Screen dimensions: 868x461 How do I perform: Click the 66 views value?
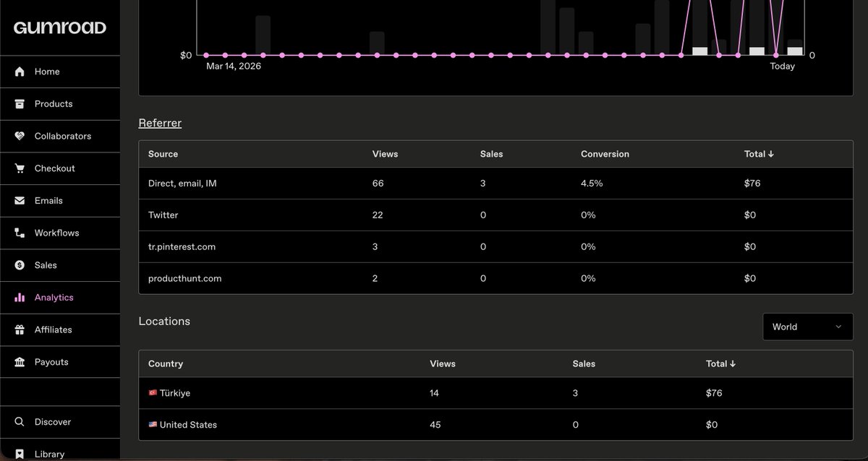tap(378, 184)
